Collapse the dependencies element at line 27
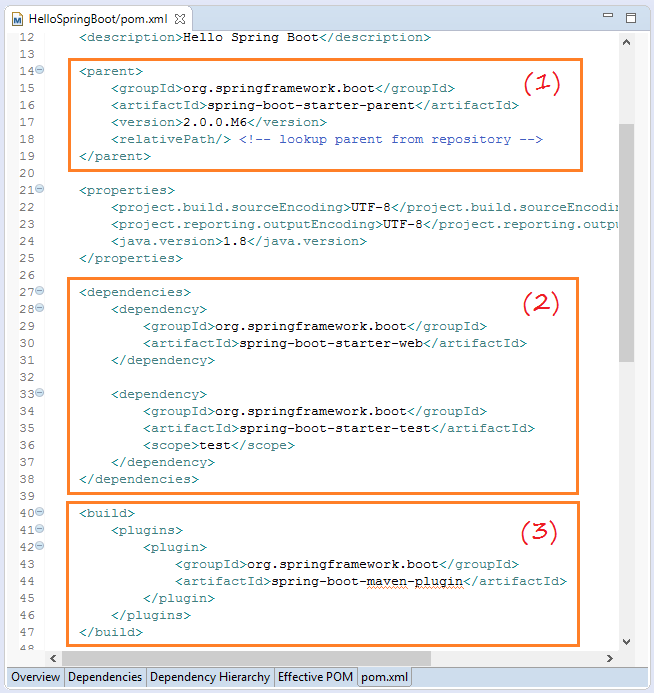 tap(39, 290)
